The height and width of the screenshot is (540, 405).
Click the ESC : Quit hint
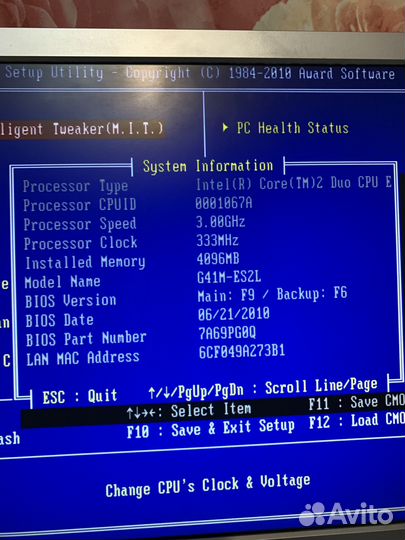pos(80,396)
